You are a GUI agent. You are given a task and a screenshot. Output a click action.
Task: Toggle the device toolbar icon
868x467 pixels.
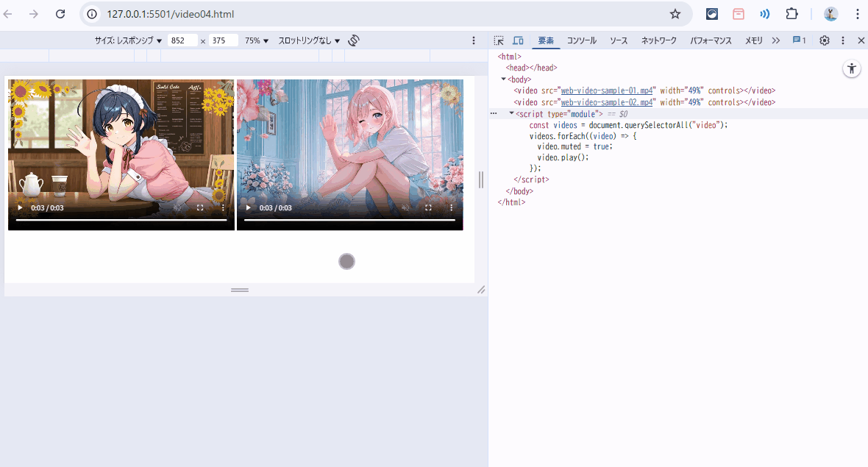pos(518,41)
